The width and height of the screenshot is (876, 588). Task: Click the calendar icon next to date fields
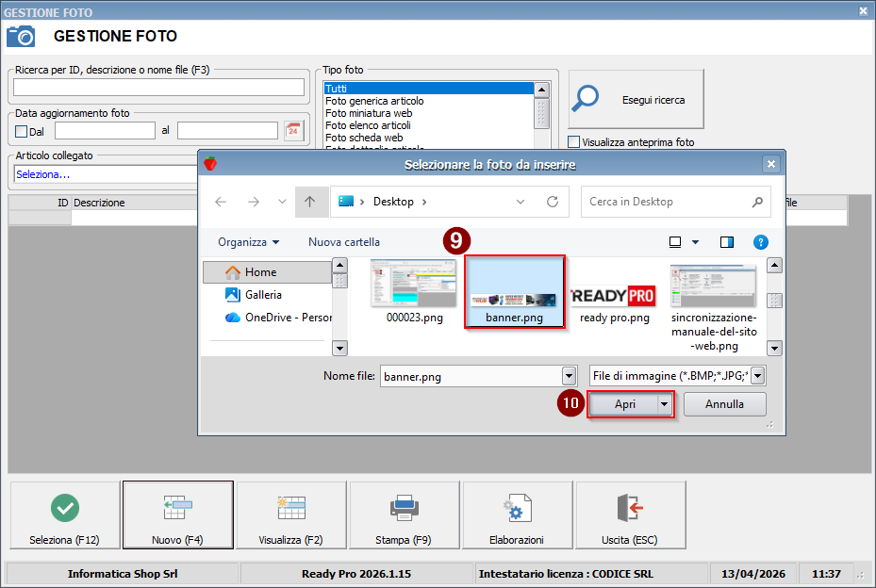coord(293,130)
